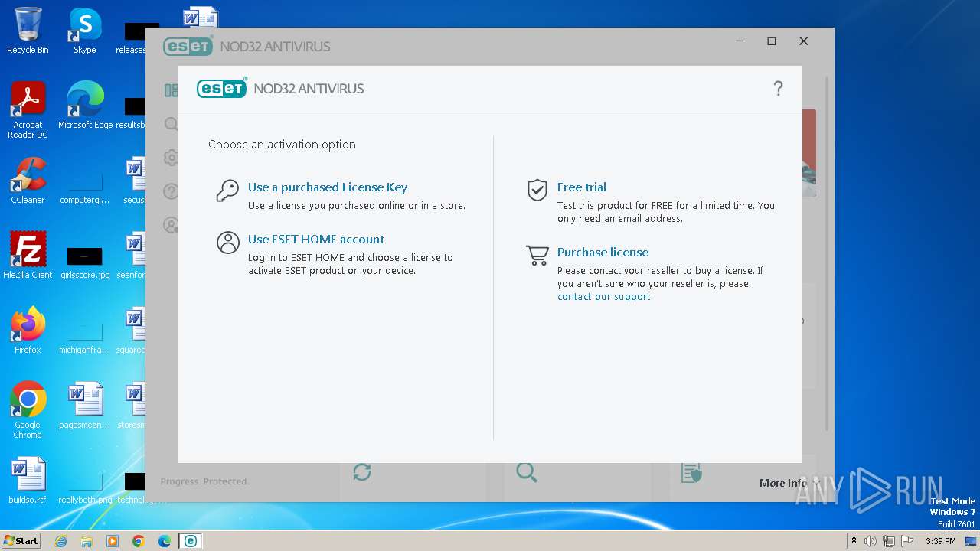Click More info in ESET main window
This screenshot has width=980, height=551.
pos(783,483)
